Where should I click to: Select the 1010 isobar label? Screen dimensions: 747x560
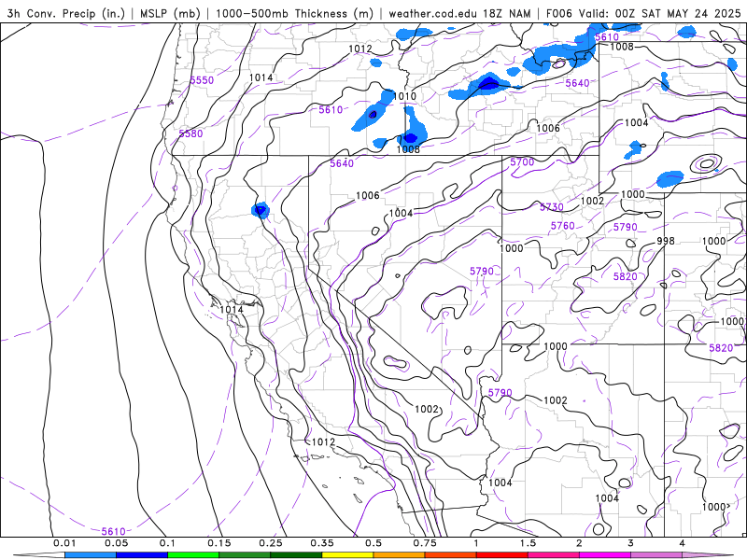[404, 96]
